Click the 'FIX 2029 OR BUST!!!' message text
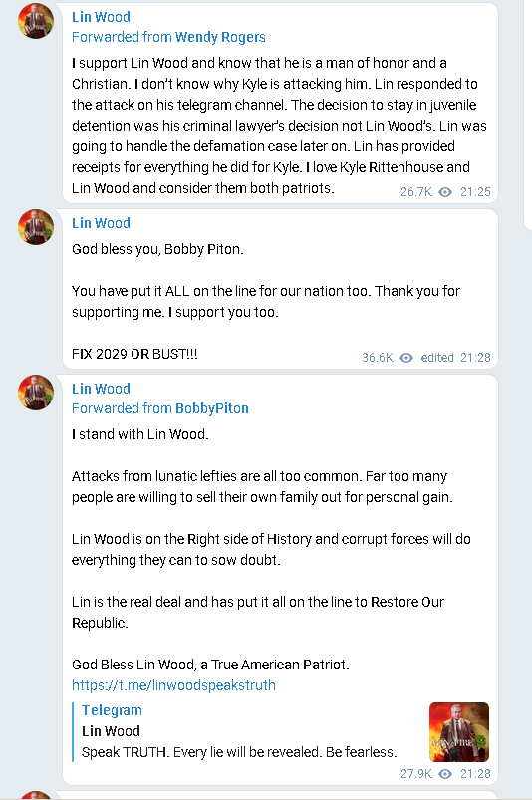This screenshot has height=800, width=532. tap(134, 354)
